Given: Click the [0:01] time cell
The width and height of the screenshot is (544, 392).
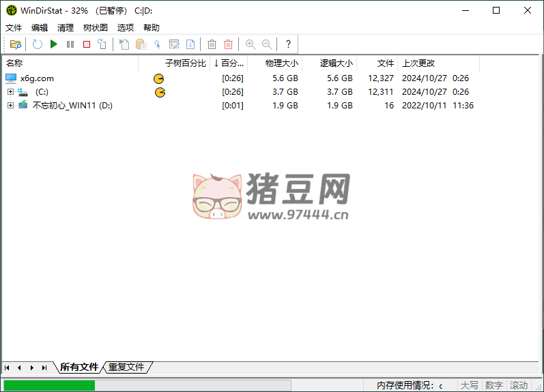Looking at the screenshot, I should coord(233,106).
